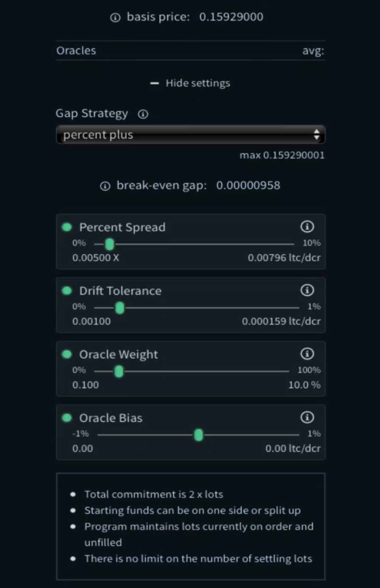The width and height of the screenshot is (380, 588).
Task: Click the 0.00500 X spread value
Action: click(96, 258)
